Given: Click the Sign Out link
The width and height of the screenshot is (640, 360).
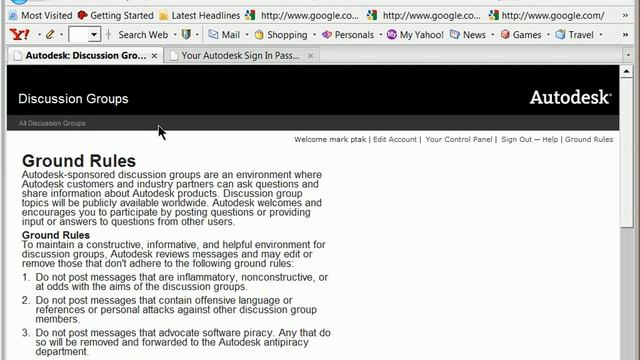Looking at the screenshot, I should [516, 140].
